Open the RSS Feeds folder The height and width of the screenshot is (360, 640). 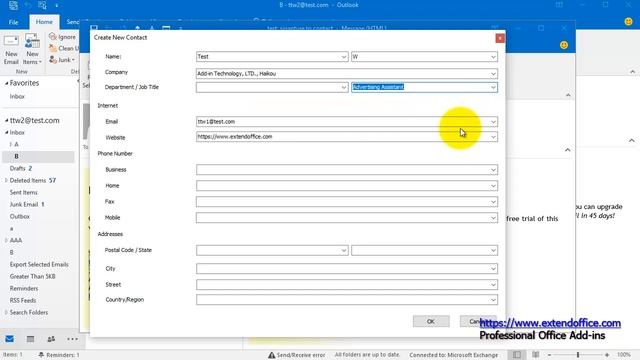pos(23,301)
